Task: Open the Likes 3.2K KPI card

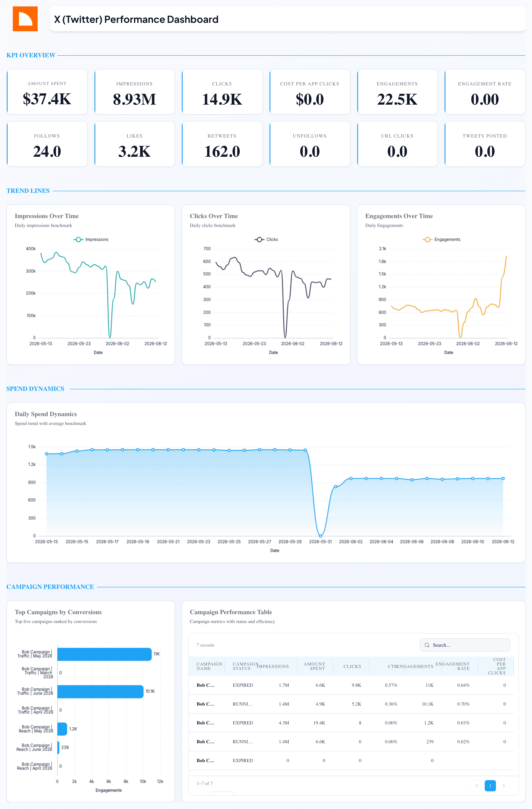Action: [135, 144]
